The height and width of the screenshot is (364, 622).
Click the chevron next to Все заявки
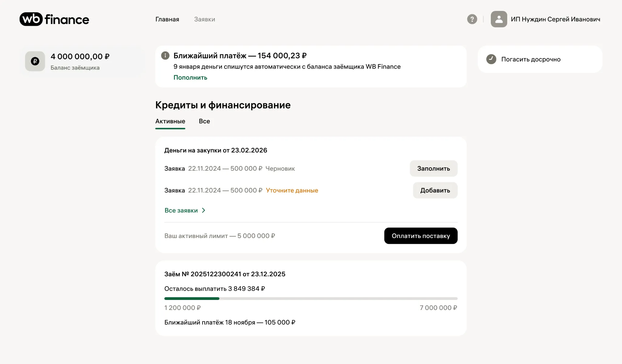tap(203, 210)
